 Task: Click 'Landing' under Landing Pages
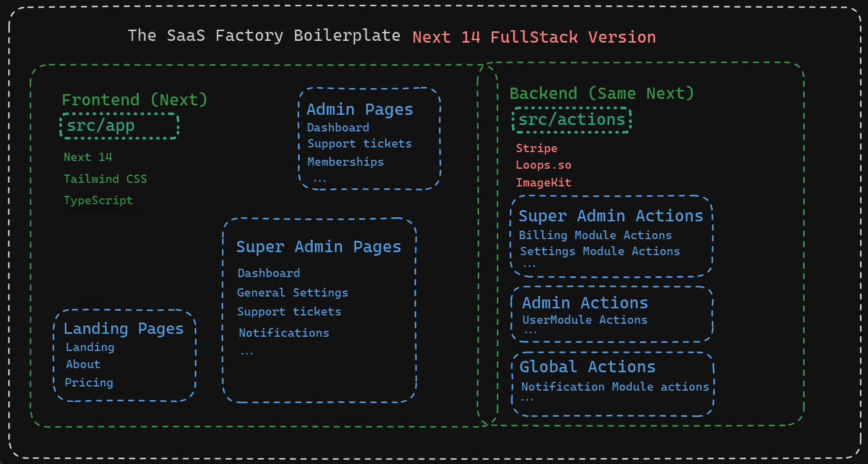click(90, 347)
